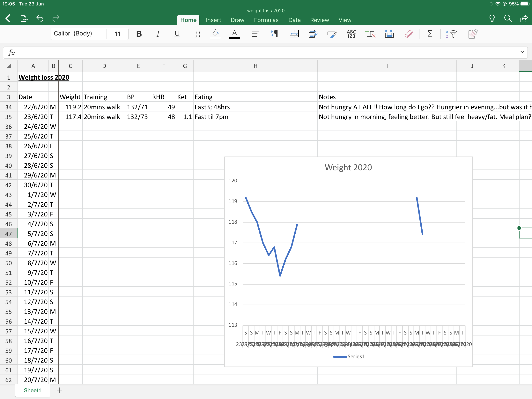The width and height of the screenshot is (532, 399).
Task: Open the search magnifier
Action: (x=508, y=18)
